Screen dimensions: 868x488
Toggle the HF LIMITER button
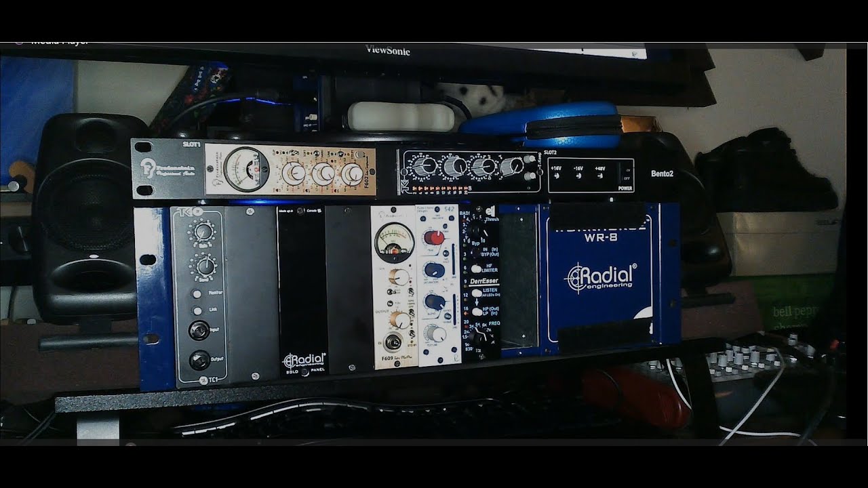477,269
